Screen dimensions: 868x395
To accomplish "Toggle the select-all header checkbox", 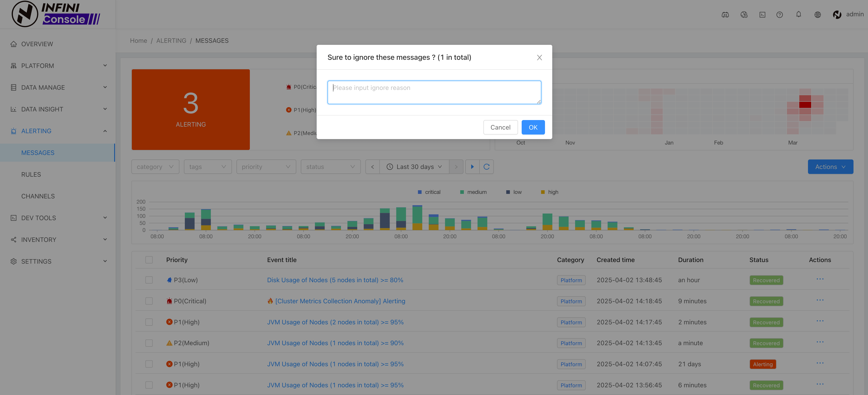I will 149,260.
